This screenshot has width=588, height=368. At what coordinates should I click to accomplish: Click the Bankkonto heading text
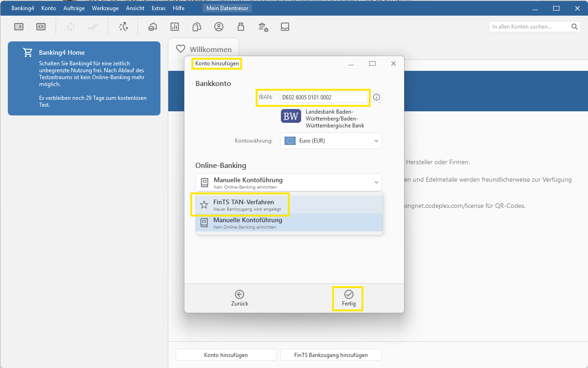[213, 84]
